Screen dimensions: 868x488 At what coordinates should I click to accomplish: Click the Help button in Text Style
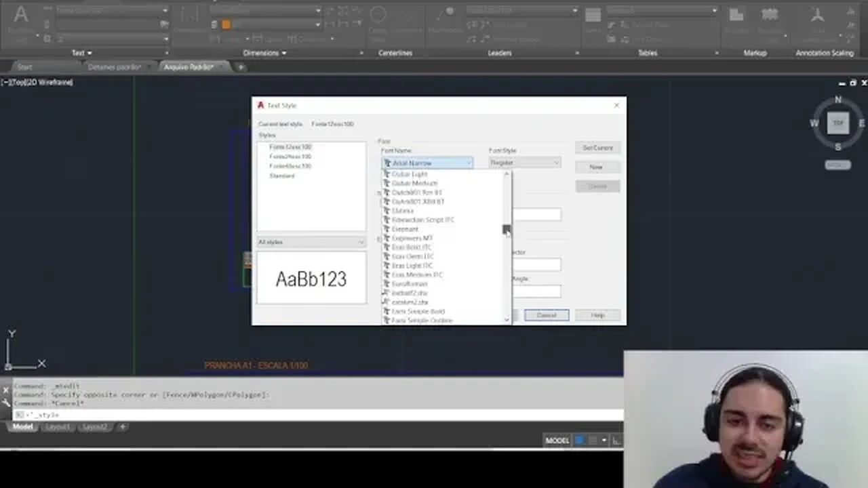coord(597,315)
